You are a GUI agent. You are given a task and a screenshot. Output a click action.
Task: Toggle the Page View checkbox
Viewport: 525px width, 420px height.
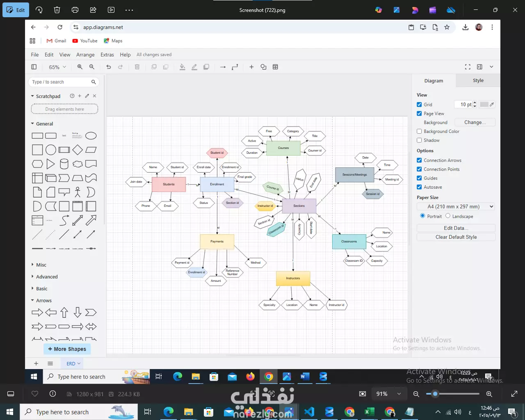419,114
